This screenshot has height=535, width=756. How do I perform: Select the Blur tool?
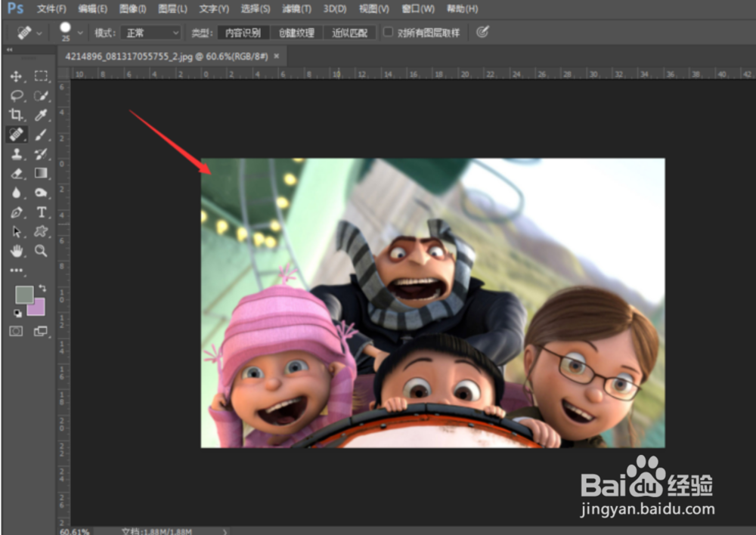click(x=17, y=193)
